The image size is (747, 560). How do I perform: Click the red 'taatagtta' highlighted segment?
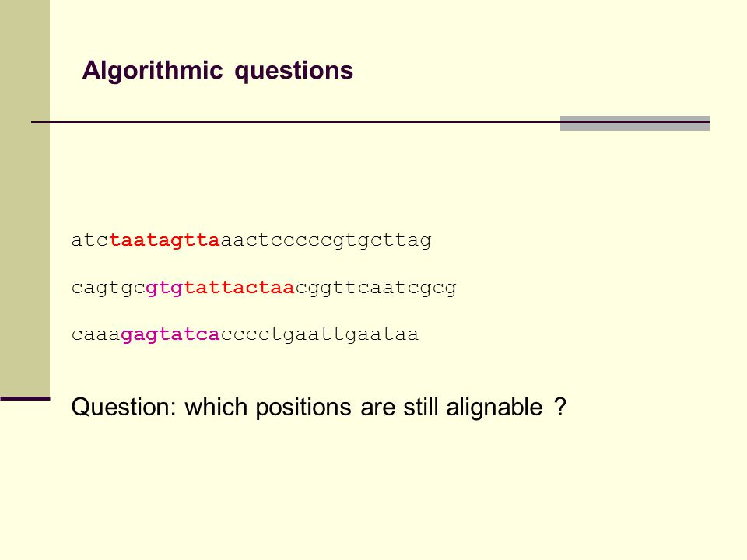(x=164, y=240)
